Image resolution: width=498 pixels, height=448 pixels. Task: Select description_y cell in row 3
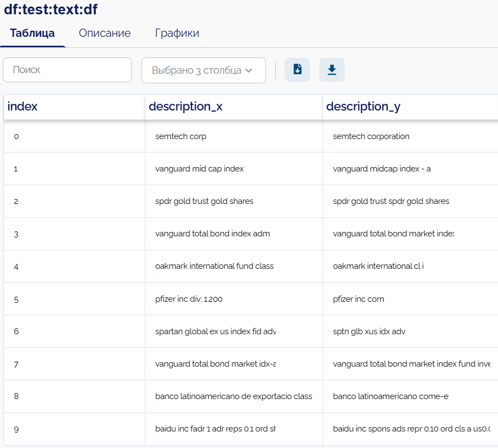click(x=411, y=234)
